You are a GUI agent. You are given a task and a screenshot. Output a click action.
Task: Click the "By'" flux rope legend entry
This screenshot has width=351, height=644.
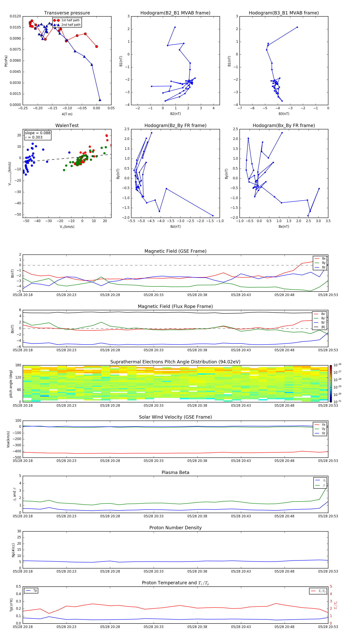pos(320,318)
